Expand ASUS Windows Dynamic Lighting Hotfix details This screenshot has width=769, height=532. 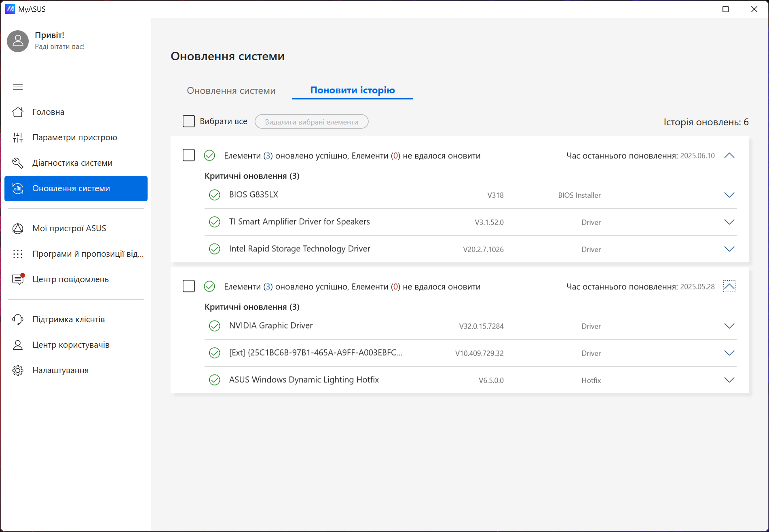[729, 380]
